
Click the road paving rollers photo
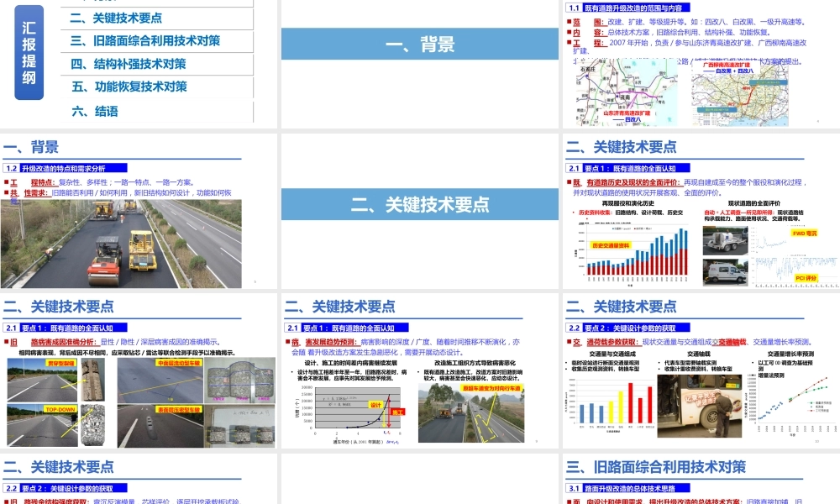tap(121, 244)
